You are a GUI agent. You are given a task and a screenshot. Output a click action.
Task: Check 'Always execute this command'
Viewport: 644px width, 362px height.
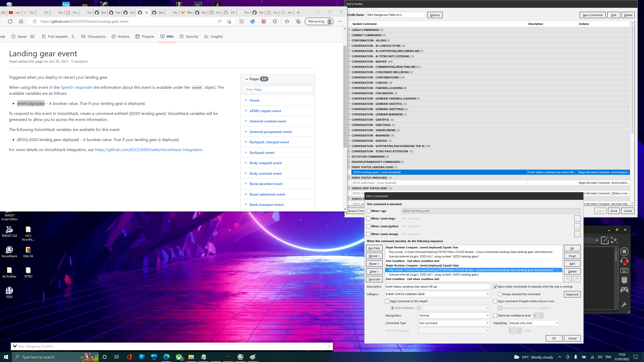click(x=500, y=294)
